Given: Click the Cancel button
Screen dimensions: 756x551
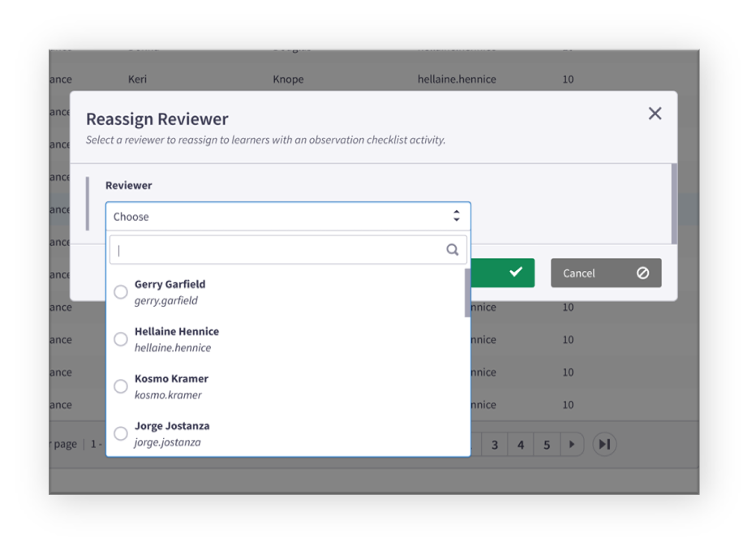Looking at the screenshot, I should (x=606, y=273).
